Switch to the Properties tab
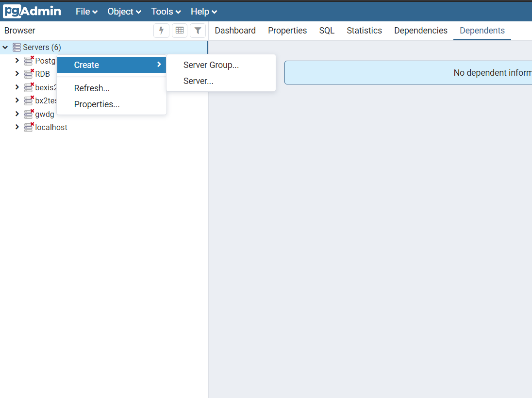Screen dimensions: 532x398 pyautogui.click(x=287, y=31)
